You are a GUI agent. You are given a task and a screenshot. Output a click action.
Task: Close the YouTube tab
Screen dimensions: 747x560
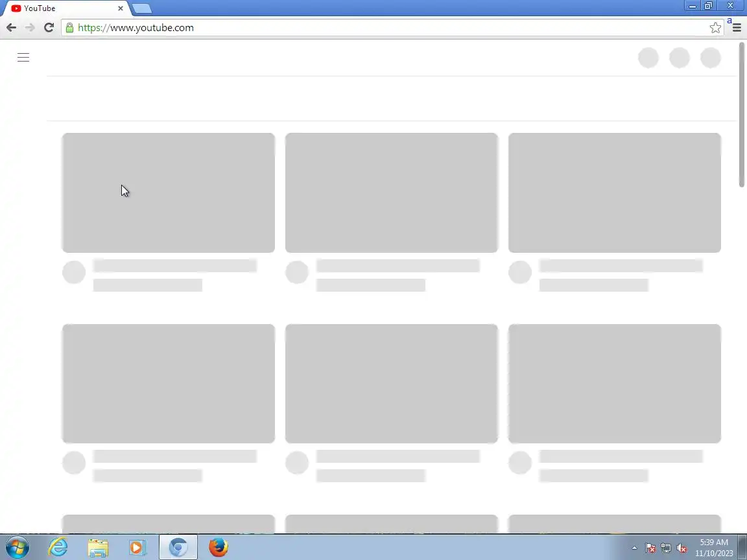[121, 8]
